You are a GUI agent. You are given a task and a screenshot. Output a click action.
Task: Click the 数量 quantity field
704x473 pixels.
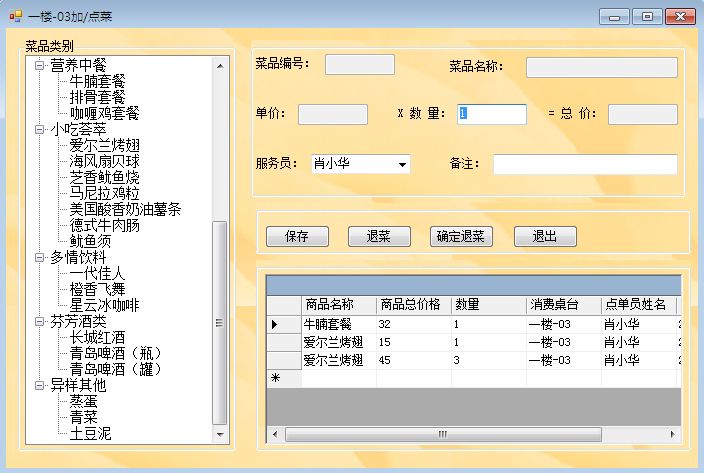tap(492, 114)
